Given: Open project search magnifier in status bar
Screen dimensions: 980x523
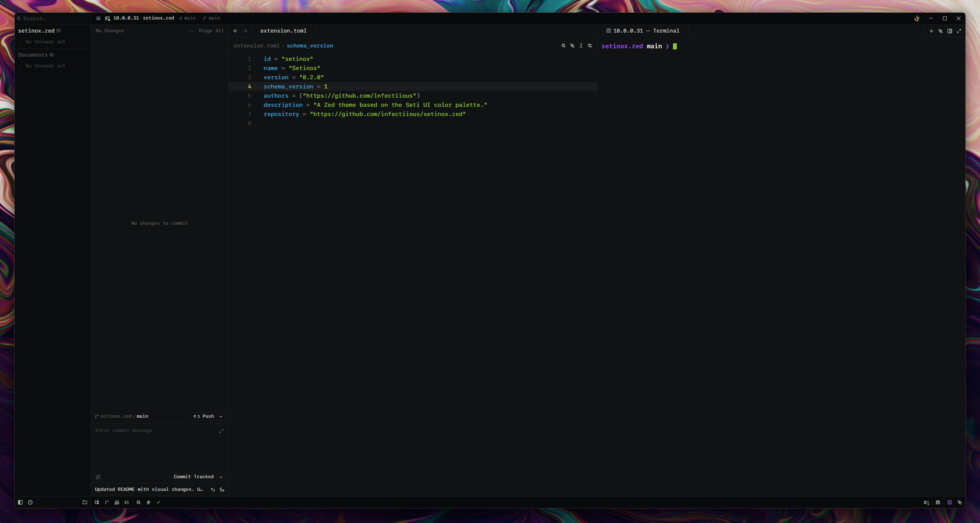Looking at the screenshot, I should coord(139,502).
